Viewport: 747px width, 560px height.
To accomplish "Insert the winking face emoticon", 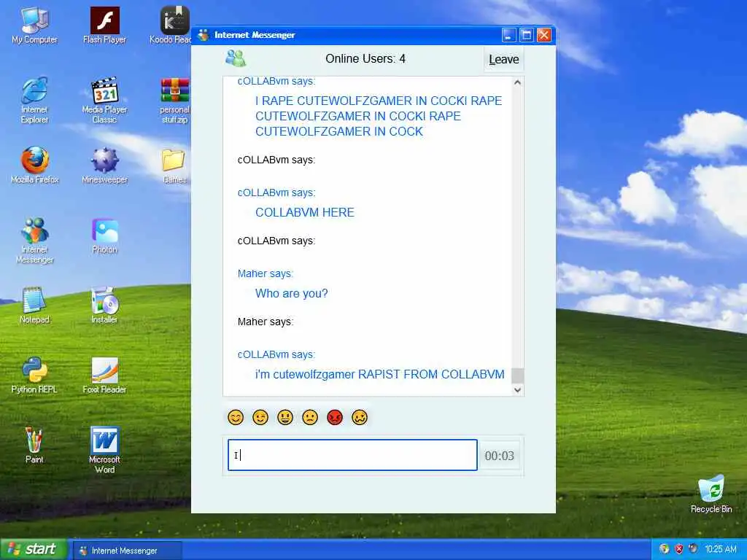I will (x=260, y=418).
